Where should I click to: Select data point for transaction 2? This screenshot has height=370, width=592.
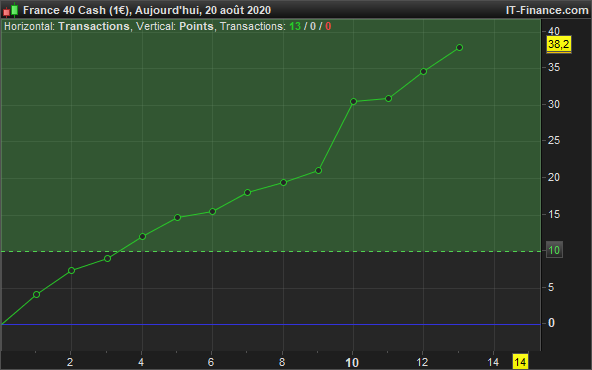71,270
